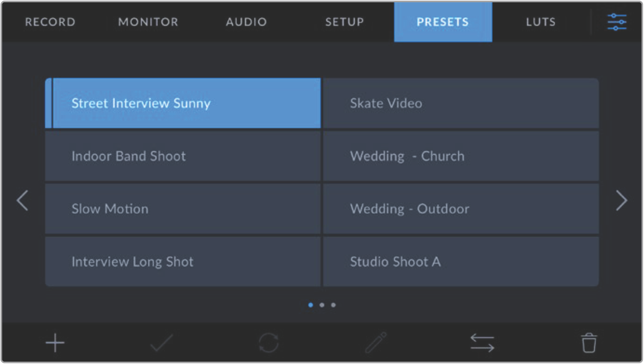
Task: Choose the Wedding - Church preset
Action: click(460, 156)
